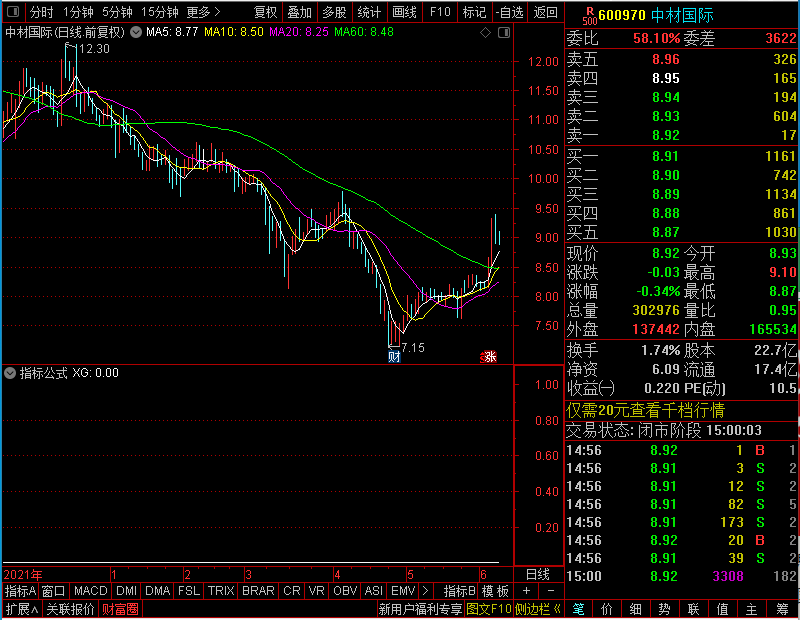The image size is (800, 620).
Task: Click the 叠加 overlay button
Action: [x=299, y=12]
